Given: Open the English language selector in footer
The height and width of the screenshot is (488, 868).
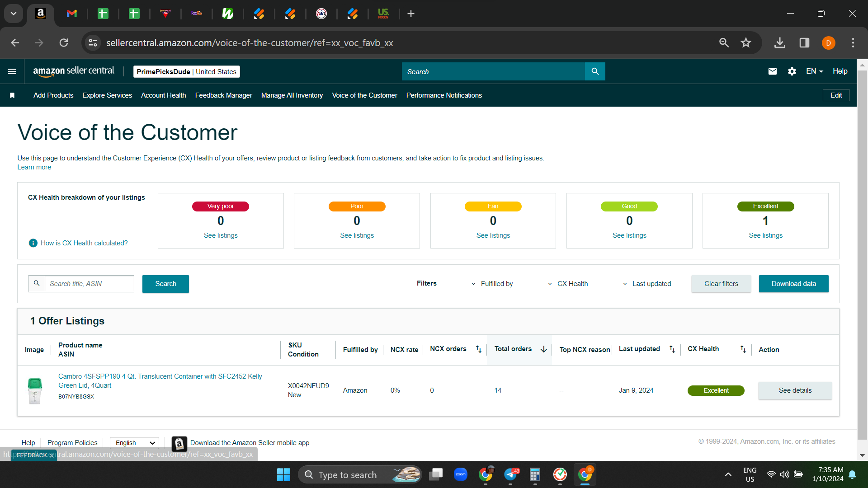Looking at the screenshot, I should click(x=135, y=443).
